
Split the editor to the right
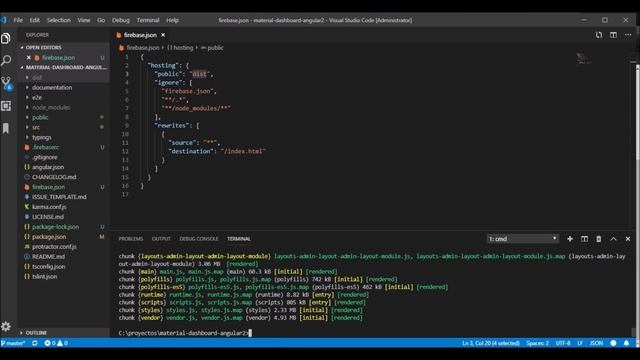(613, 35)
